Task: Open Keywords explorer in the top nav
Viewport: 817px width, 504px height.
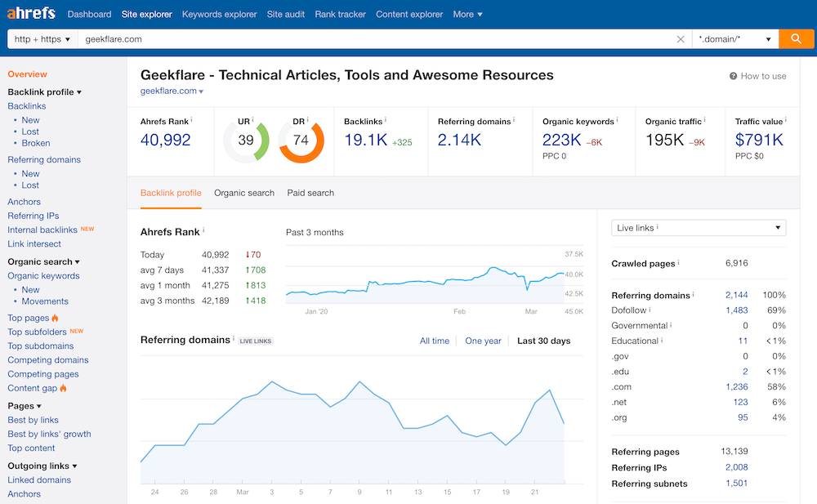Action: pos(219,14)
